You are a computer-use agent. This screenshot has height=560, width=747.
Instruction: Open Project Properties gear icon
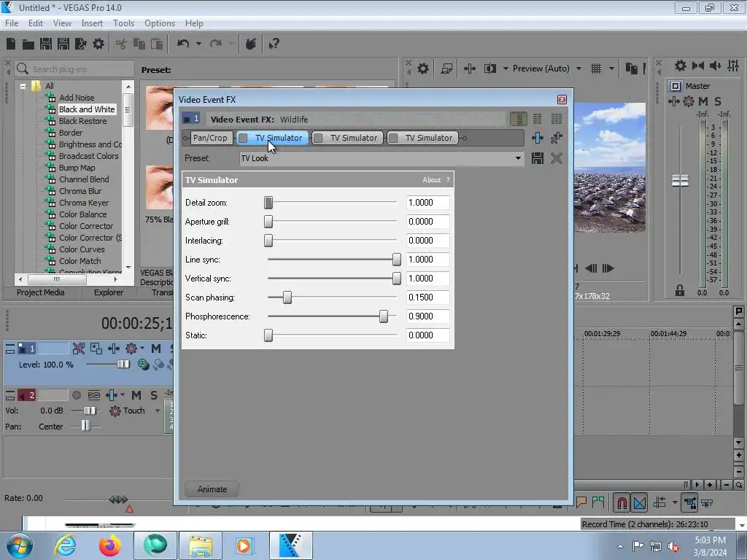click(x=98, y=44)
